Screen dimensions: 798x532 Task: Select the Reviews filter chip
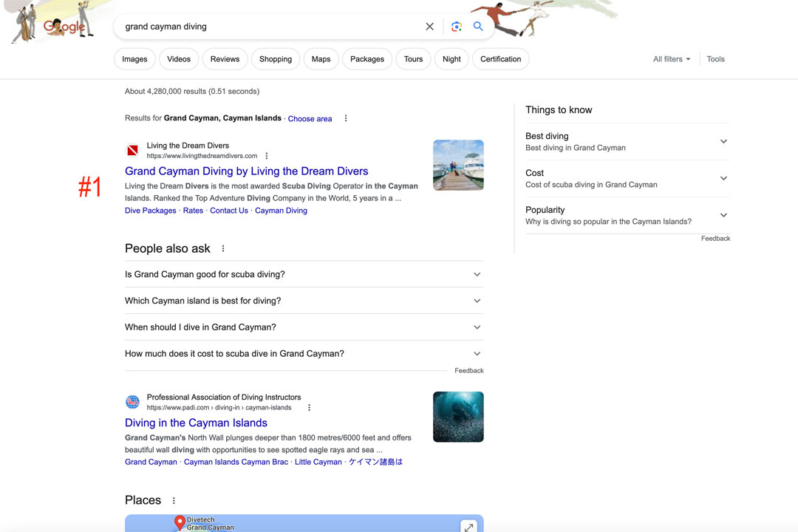tap(225, 59)
